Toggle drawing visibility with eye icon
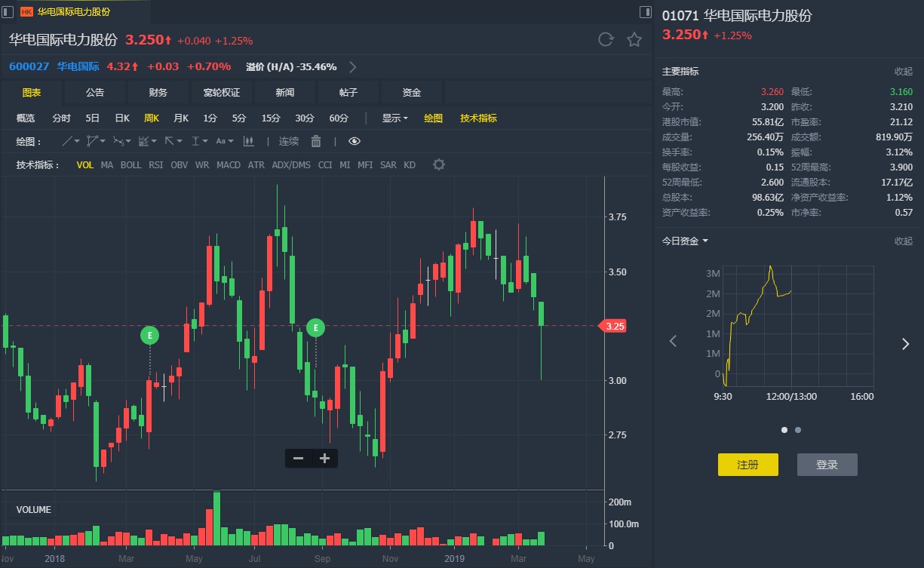The width and height of the screenshot is (924, 568). (x=355, y=141)
